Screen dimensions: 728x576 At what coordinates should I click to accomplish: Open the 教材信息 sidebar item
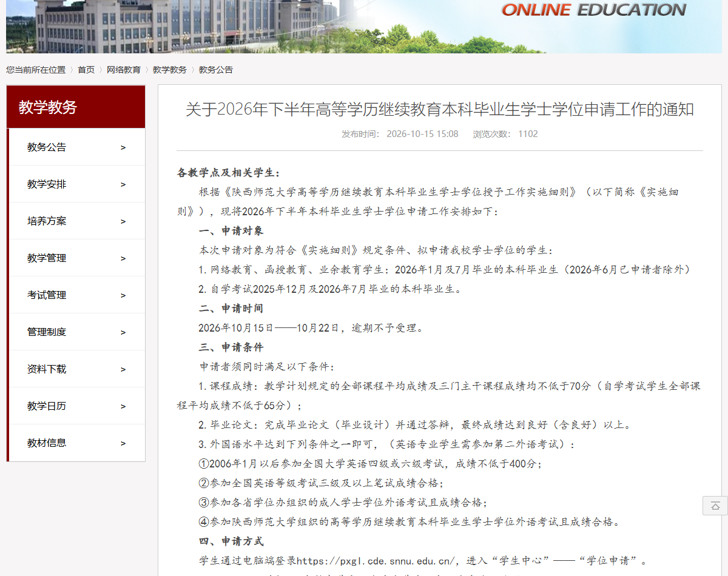(x=77, y=443)
